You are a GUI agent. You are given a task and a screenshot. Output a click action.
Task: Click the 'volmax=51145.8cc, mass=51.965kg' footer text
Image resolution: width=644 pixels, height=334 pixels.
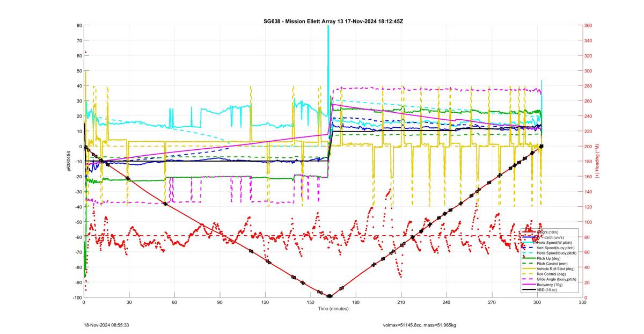(x=419, y=325)
